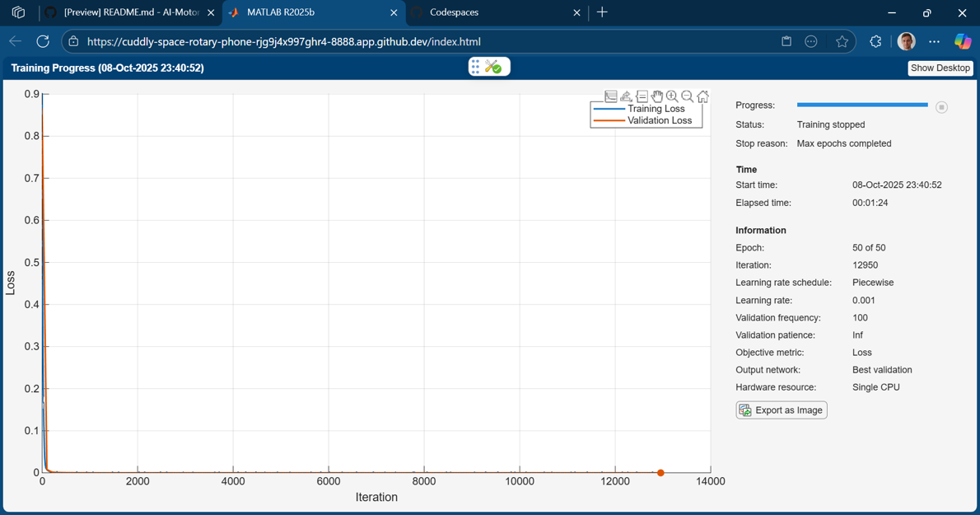Enable the data tips tool
Viewport: 980px width, 515px height.
tap(642, 96)
